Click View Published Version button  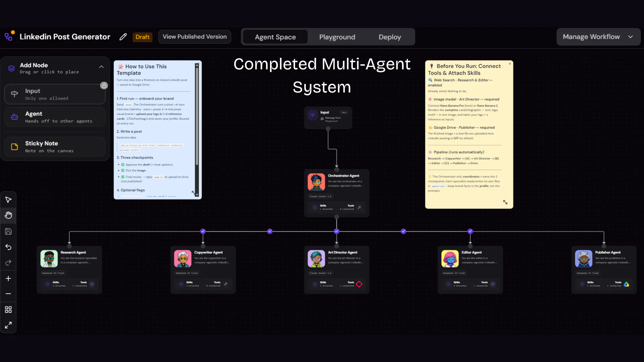(195, 37)
